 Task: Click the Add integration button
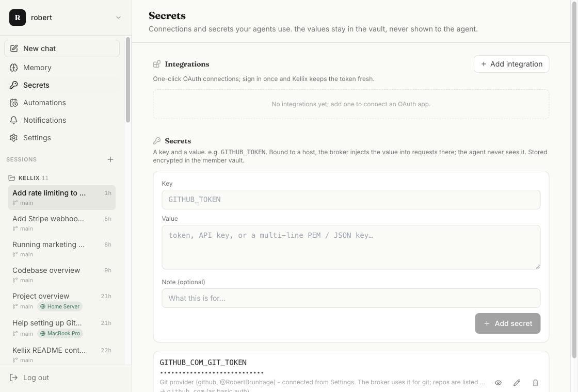click(511, 64)
